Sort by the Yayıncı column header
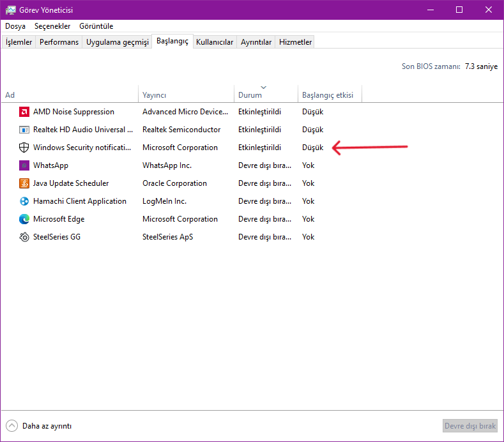Viewport: 504px width, 442px height. pos(186,93)
